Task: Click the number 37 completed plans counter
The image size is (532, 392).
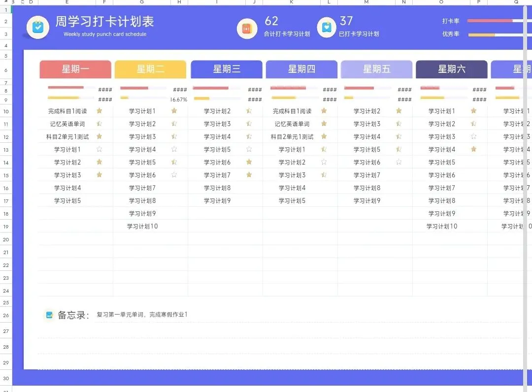Action: click(x=346, y=21)
